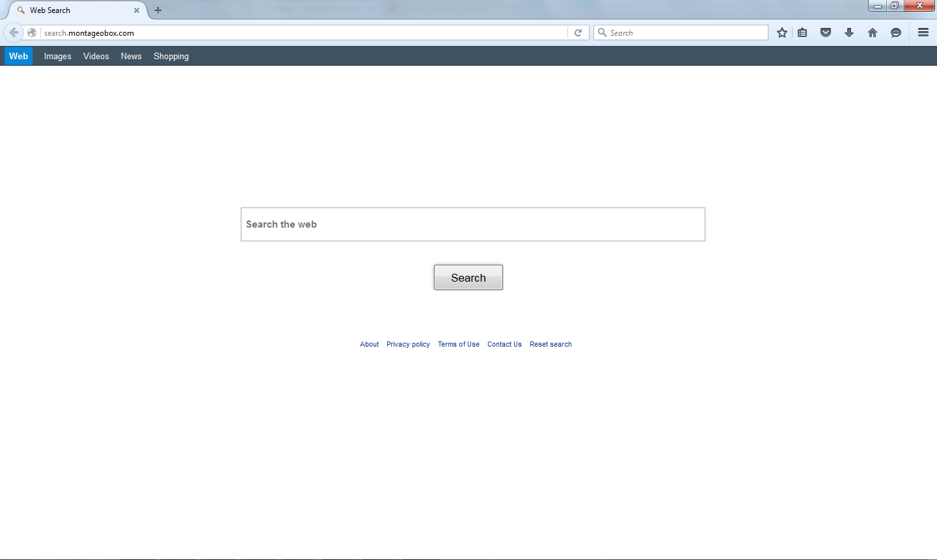
Task: Go back using the browser back arrow
Action: click(x=14, y=33)
